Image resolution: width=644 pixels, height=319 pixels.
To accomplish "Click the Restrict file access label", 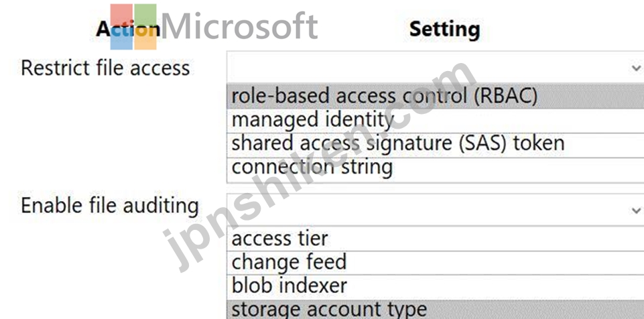I will pyautogui.click(x=105, y=68).
